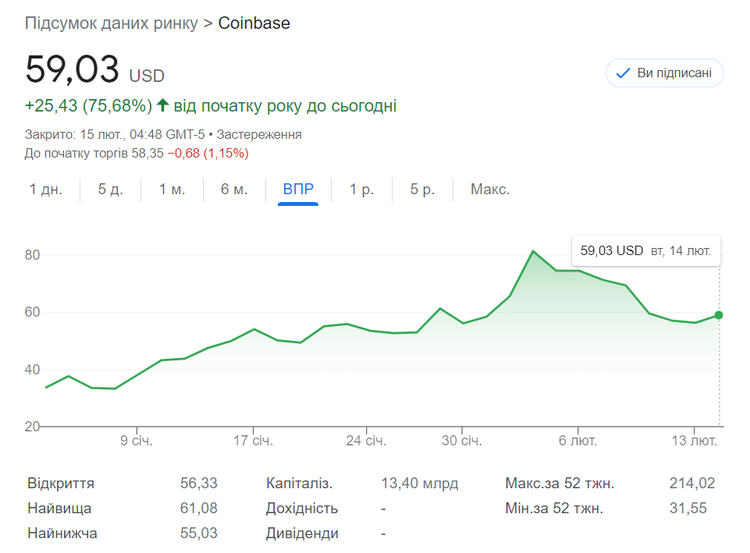
Task: Click the 'Макс.за 52 тжн.' label
Action: point(560,483)
